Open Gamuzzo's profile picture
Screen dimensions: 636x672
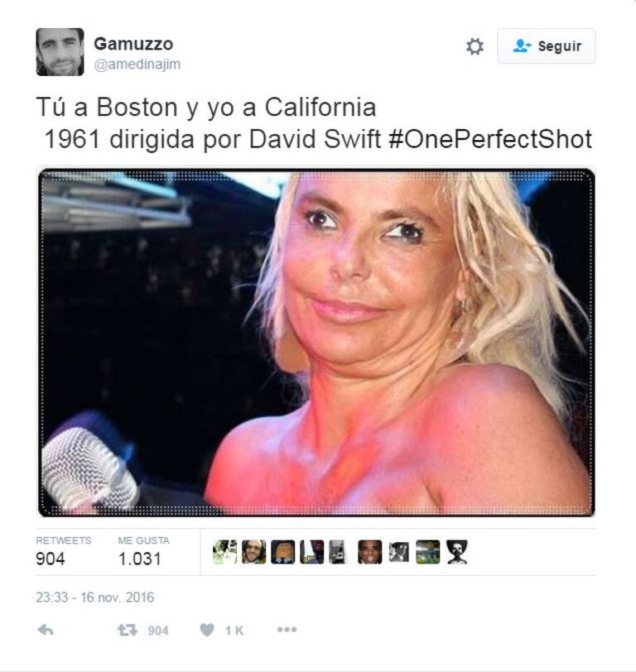coord(60,52)
